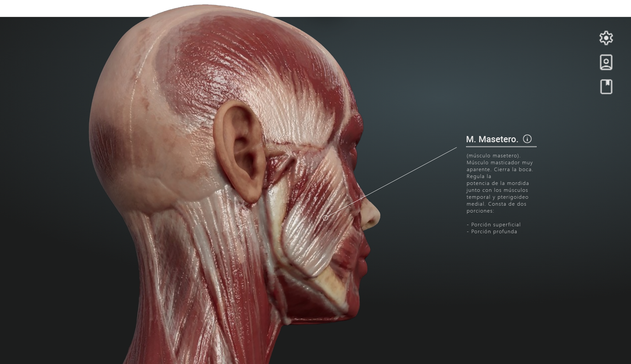This screenshot has width=631, height=364.
Task: Click the info icon beside M. Masetero
Action: (x=527, y=139)
